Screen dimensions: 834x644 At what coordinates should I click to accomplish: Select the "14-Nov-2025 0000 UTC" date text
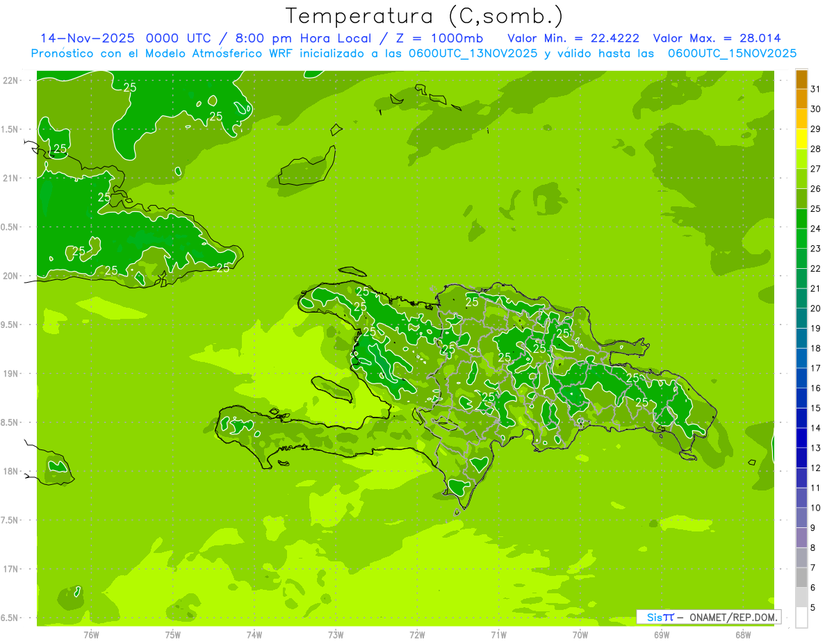tap(127, 38)
